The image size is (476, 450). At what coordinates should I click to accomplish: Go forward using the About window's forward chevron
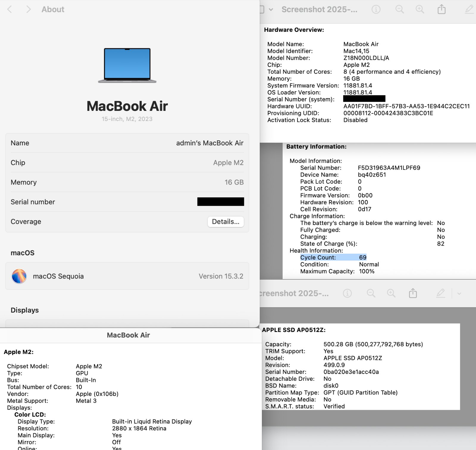tap(29, 10)
